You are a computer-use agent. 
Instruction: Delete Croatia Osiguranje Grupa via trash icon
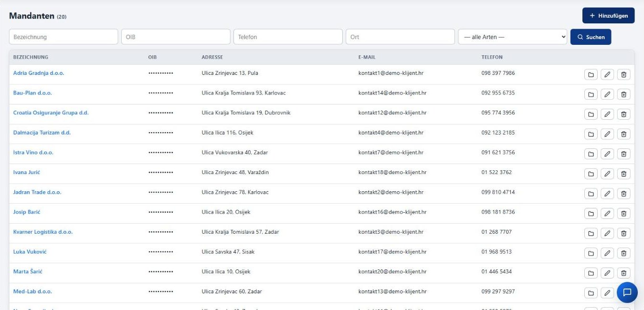623,114
